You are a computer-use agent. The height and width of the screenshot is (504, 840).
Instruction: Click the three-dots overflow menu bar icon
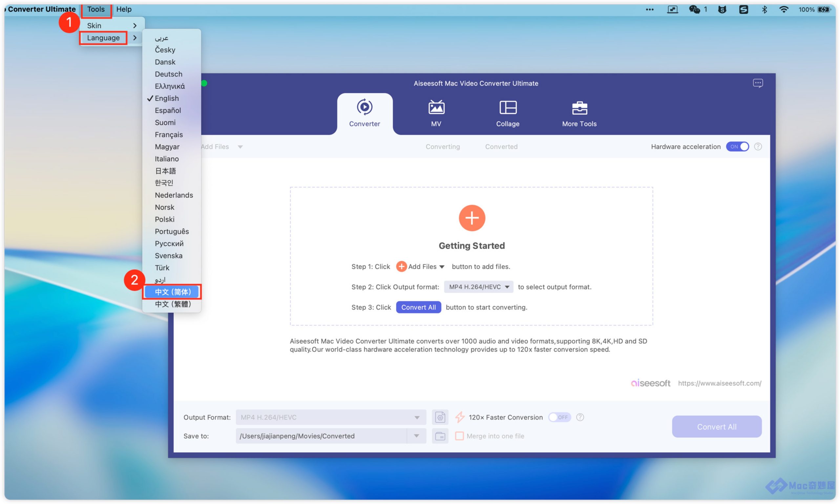pyautogui.click(x=649, y=10)
